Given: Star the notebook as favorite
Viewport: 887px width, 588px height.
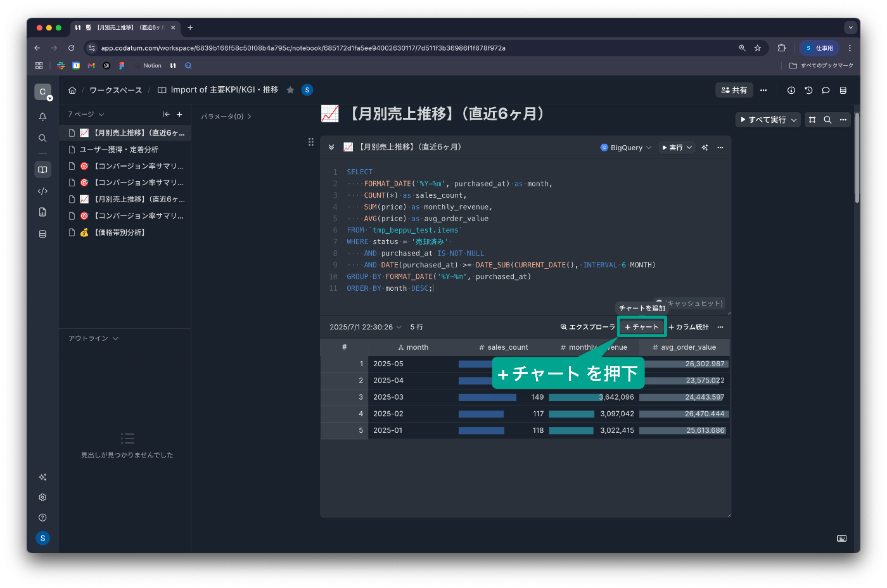Looking at the screenshot, I should (290, 90).
